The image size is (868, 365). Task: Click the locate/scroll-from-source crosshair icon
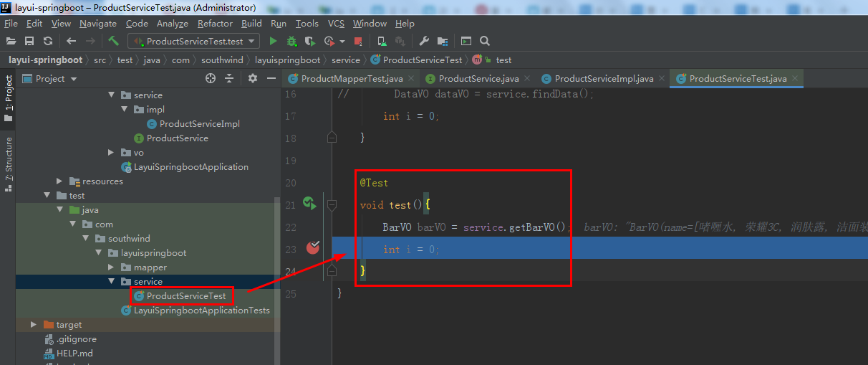click(x=210, y=78)
